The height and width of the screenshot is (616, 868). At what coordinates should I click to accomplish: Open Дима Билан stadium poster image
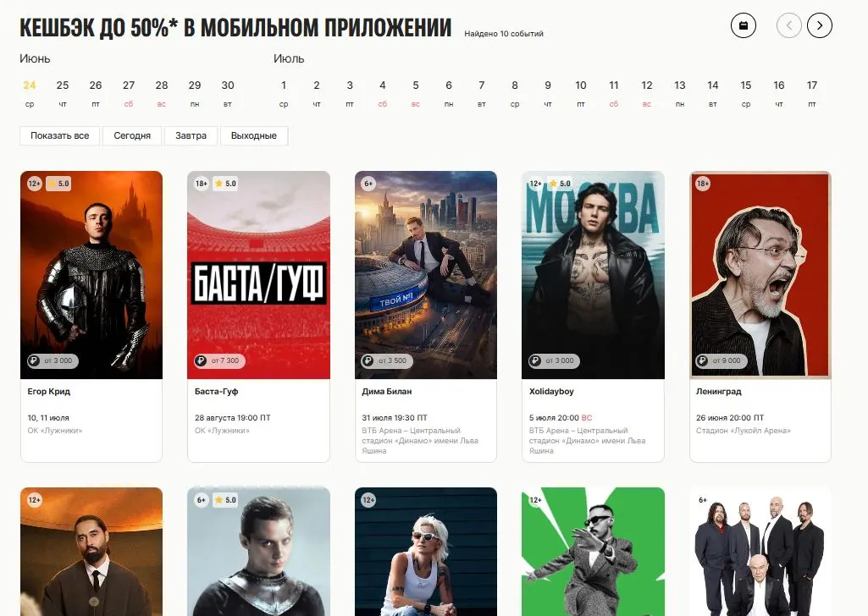click(426, 275)
